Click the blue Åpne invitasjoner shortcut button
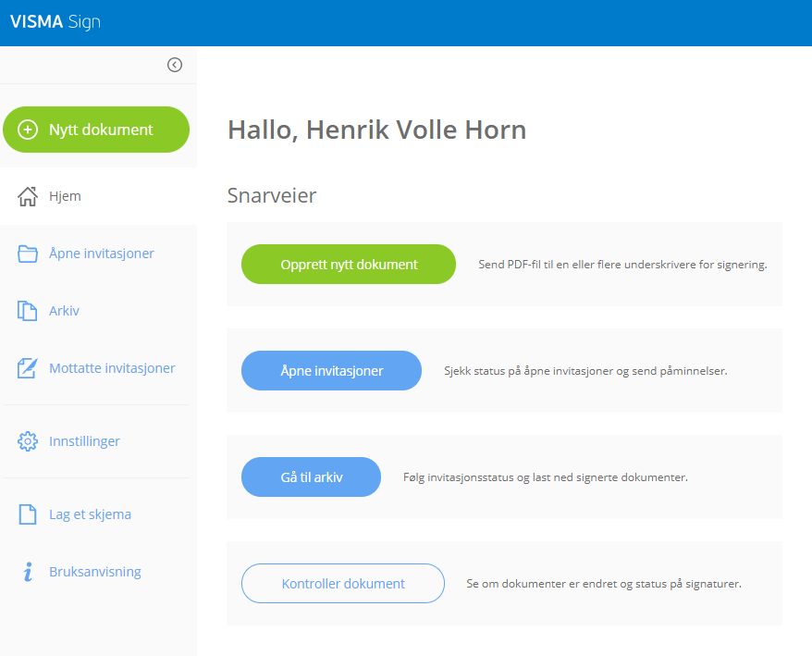Screen dimensions: 812x656 pos(331,371)
